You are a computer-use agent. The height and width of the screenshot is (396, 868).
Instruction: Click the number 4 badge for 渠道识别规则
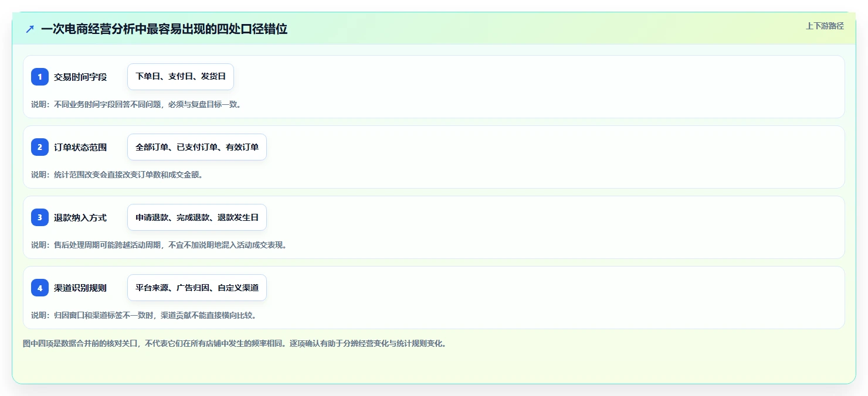pos(40,288)
